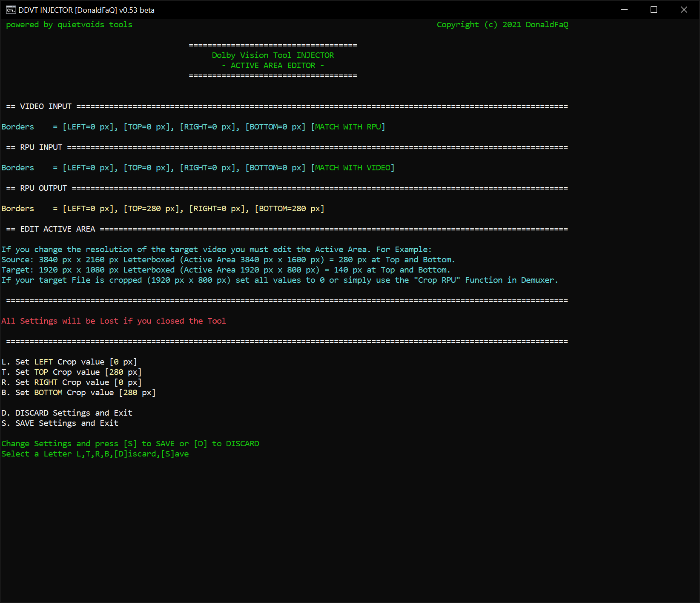Click the yellow 'Borders' label under RPU OUTPUT
The width and height of the screenshot is (700, 603).
17,209
